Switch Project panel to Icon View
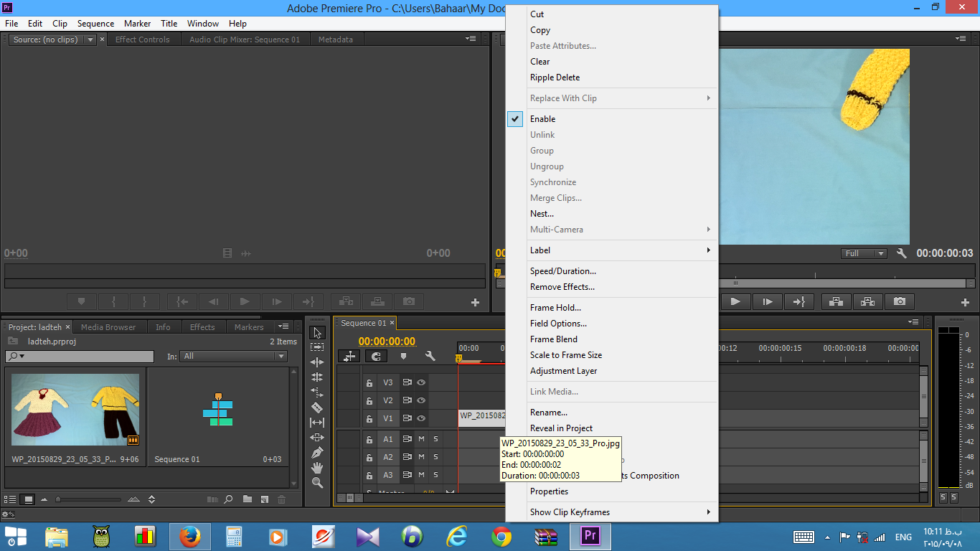This screenshot has width=980, height=551. [x=29, y=499]
